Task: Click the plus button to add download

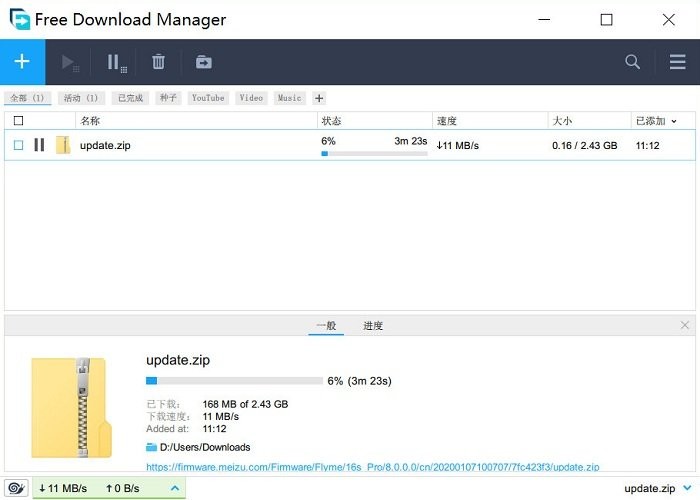Action: click(22, 62)
